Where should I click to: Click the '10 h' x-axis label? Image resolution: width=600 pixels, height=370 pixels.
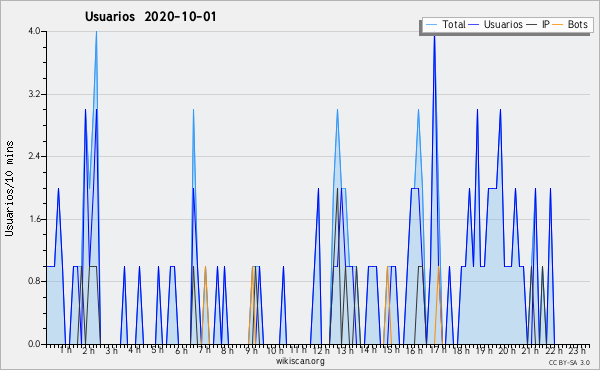click(x=275, y=351)
